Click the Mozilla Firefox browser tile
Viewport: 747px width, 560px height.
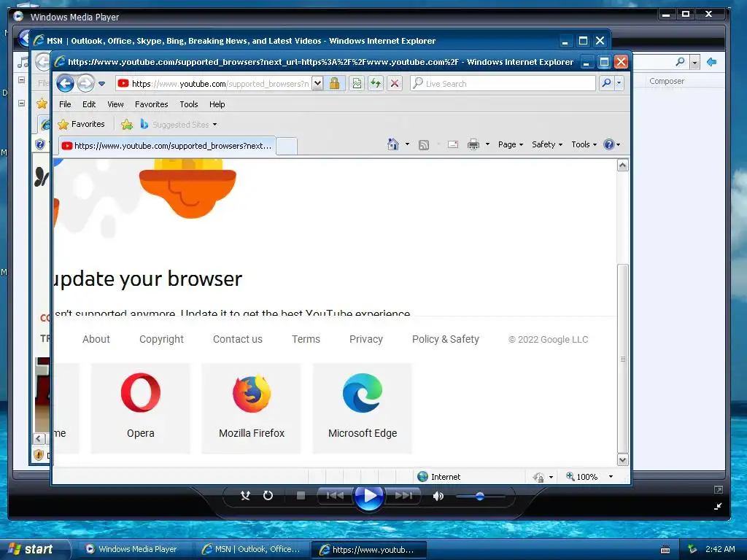pos(252,408)
